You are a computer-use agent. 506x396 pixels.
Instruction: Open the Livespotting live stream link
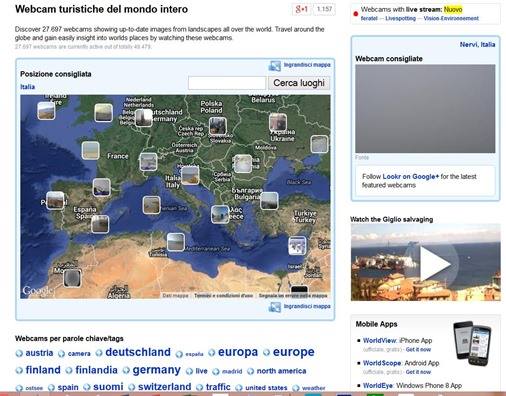[401, 18]
